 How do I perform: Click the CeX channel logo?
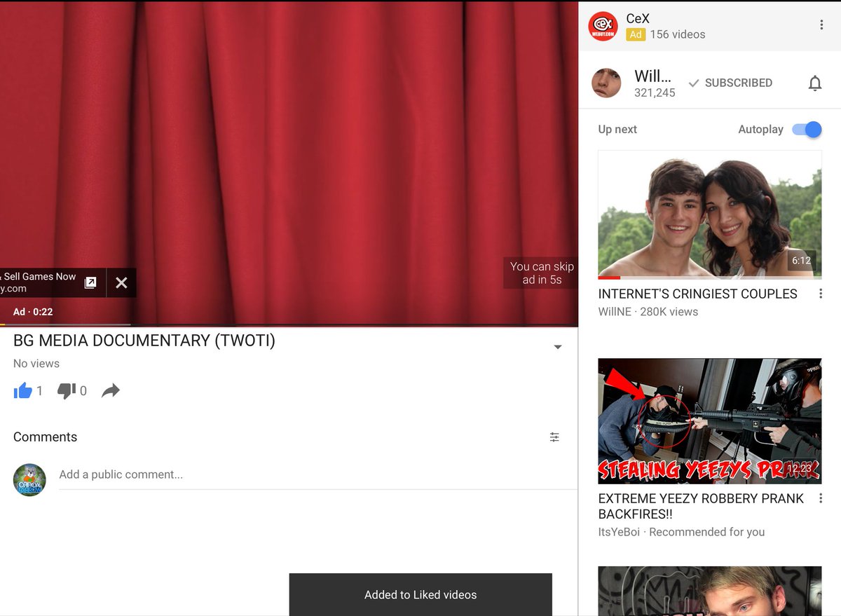pyautogui.click(x=603, y=26)
